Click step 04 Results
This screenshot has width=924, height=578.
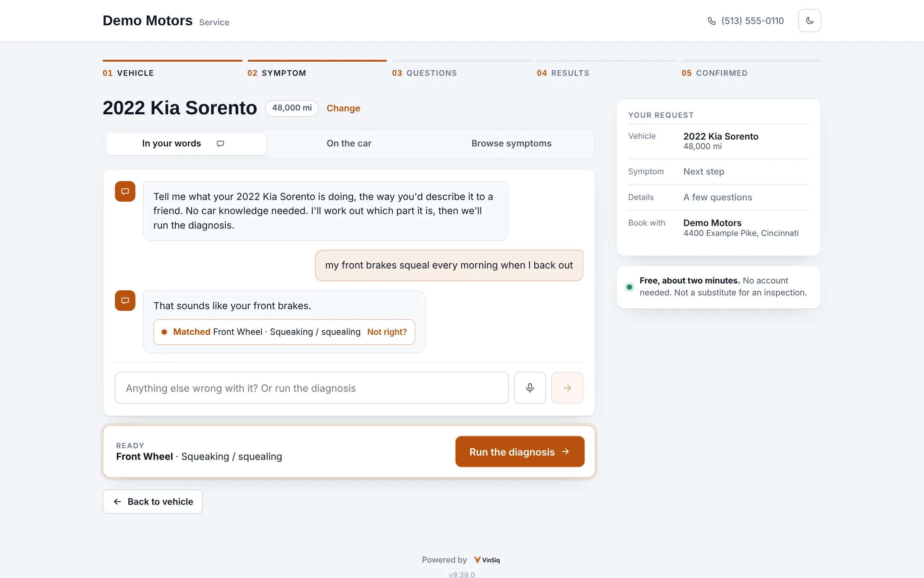tap(606, 69)
